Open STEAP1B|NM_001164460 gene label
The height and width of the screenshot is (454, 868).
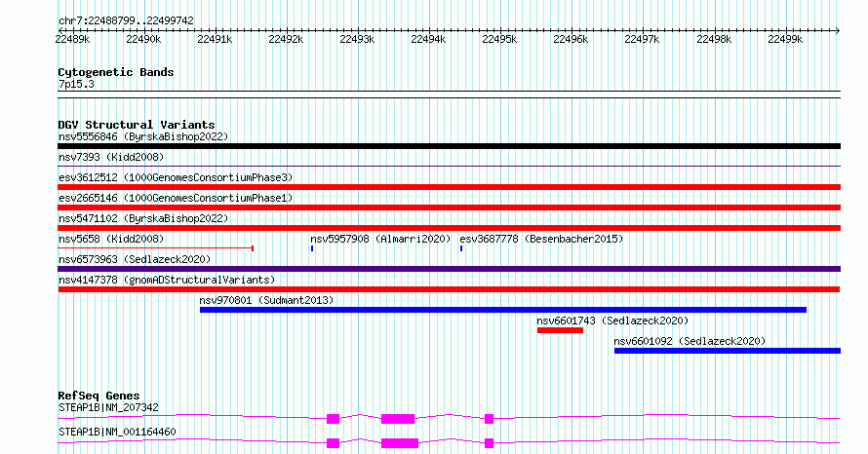pyautogui.click(x=117, y=432)
